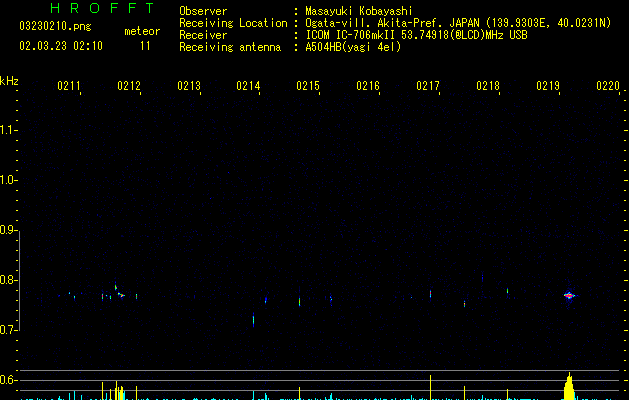Click the curved meteor echo just before 0212
The image size is (629, 400).
pyautogui.click(x=120, y=292)
